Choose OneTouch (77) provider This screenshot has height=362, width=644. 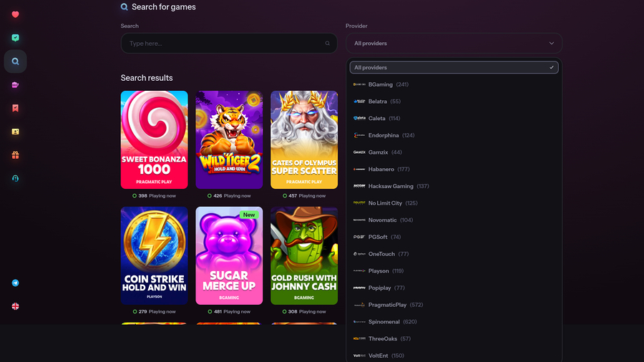pyautogui.click(x=454, y=254)
